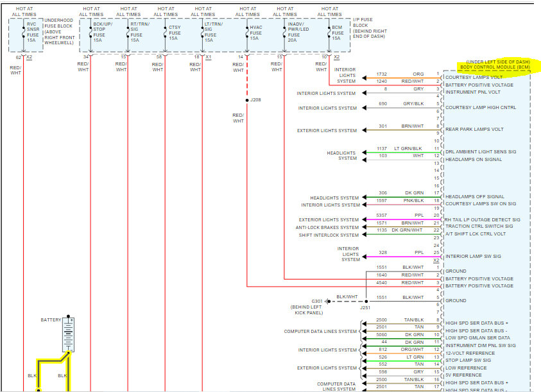Select connector pin 58 below CTSY fuse
Viewport: 541px width, 392px height.
[159, 57]
